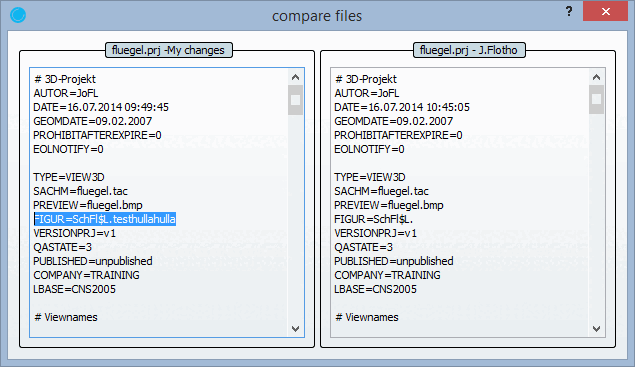
Task: Click # 3D-Projekt in J.Flotho pane
Action: tap(366, 79)
